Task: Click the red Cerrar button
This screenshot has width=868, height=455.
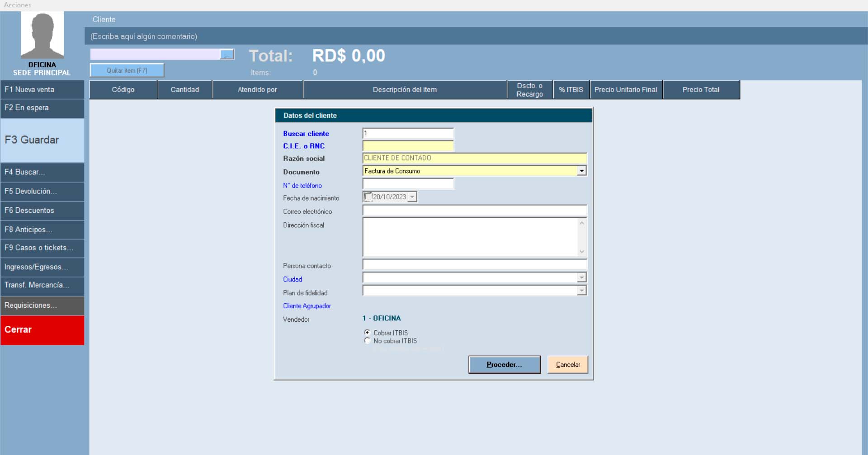Action: tap(42, 330)
